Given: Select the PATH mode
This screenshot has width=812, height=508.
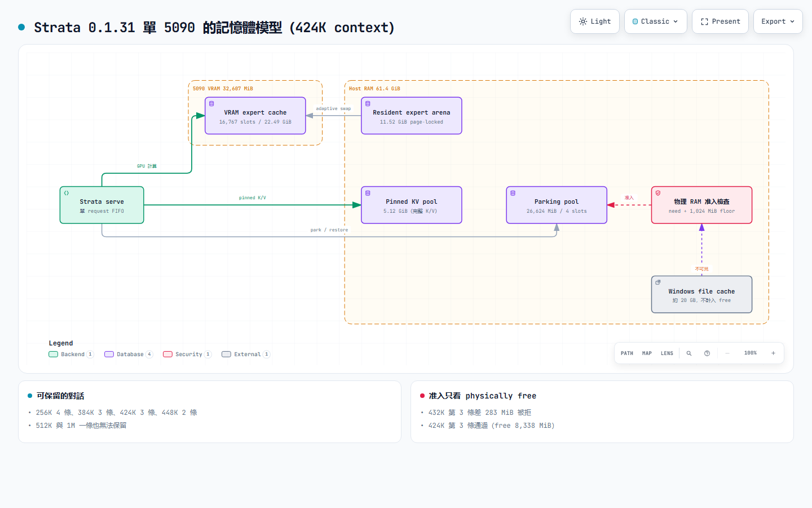Looking at the screenshot, I should 627,353.
